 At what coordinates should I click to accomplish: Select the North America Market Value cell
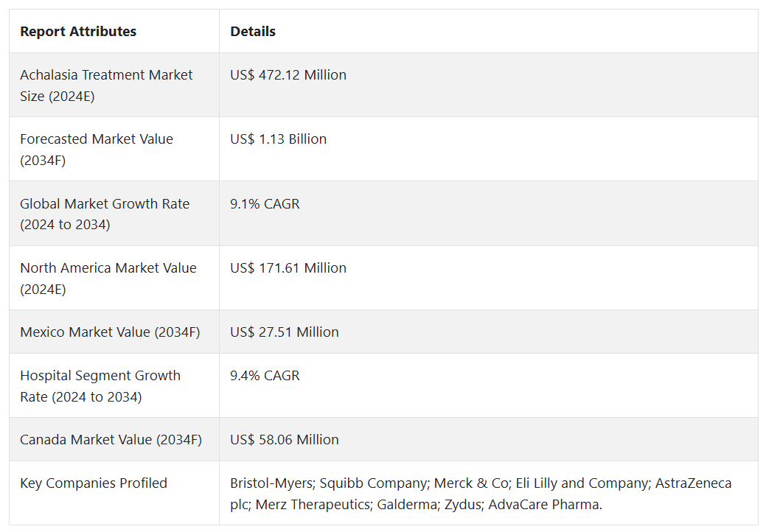(x=108, y=279)
